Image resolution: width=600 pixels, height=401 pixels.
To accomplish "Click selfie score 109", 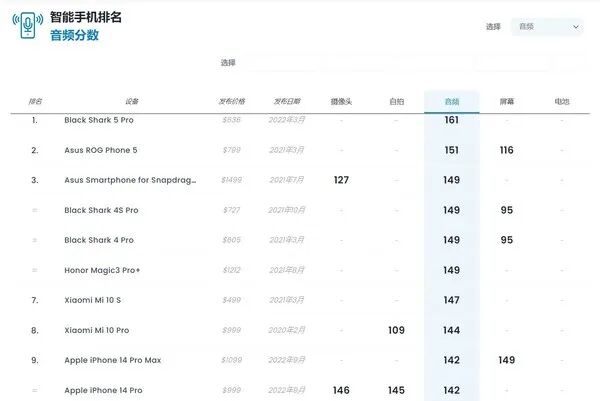I will [396, 330].
